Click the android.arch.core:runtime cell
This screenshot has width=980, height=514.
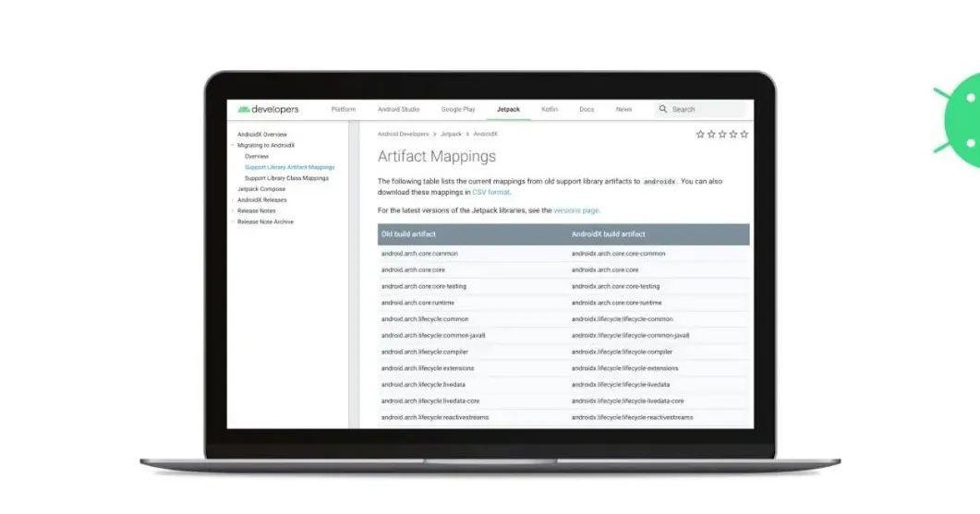point(417,303)
